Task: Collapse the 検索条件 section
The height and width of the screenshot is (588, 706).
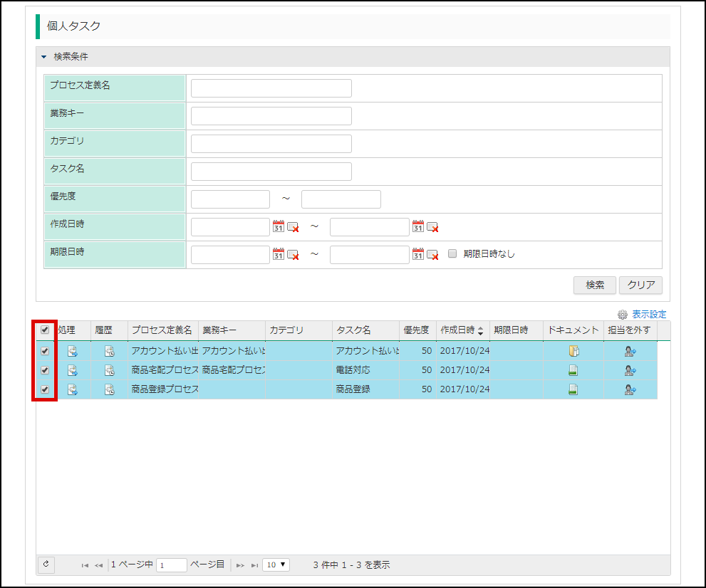Action: click(x=43, y=57)
